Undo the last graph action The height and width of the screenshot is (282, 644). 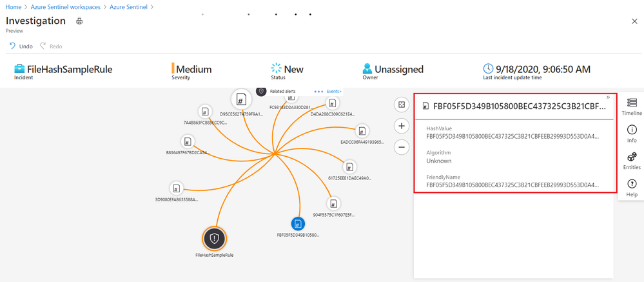click(x=21, y=46)
